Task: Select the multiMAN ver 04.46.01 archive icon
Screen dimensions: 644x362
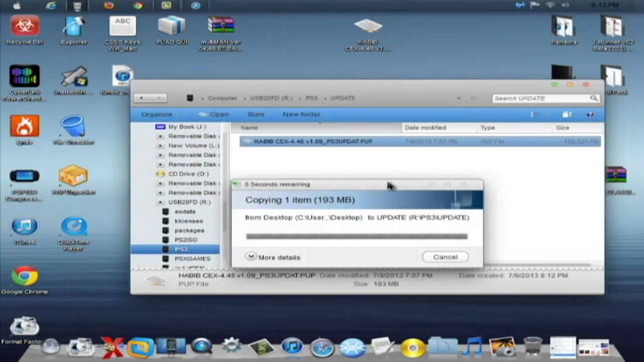Action: click(x=221, y=34)
